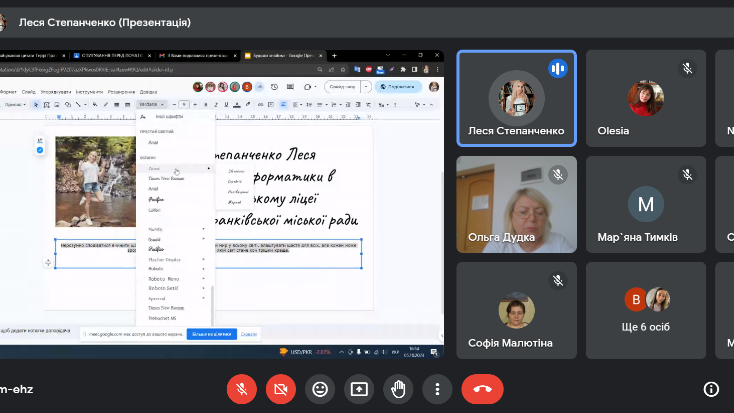Click the Скрити link in sharing bar
The width and height of the screenshot is (734, 413).
click(x=249, y=333)
